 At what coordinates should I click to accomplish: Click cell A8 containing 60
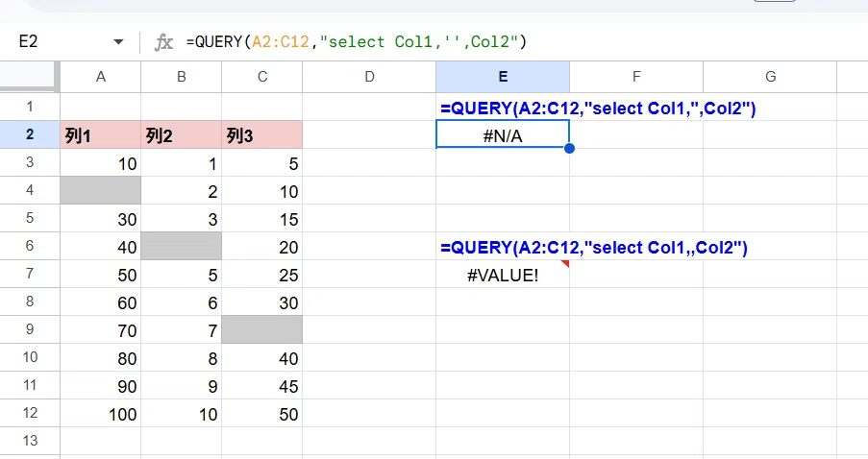tap(101, 302)
